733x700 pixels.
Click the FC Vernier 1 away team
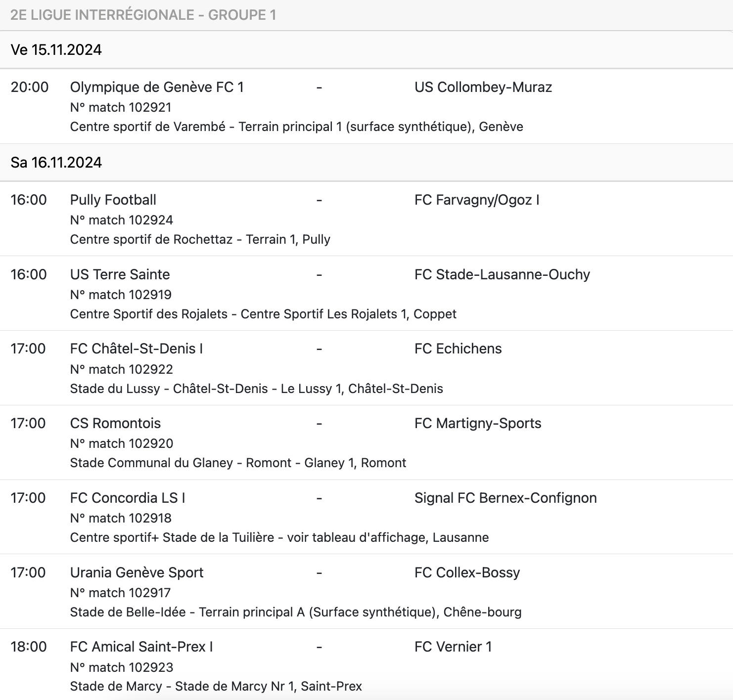pos(453,647)
